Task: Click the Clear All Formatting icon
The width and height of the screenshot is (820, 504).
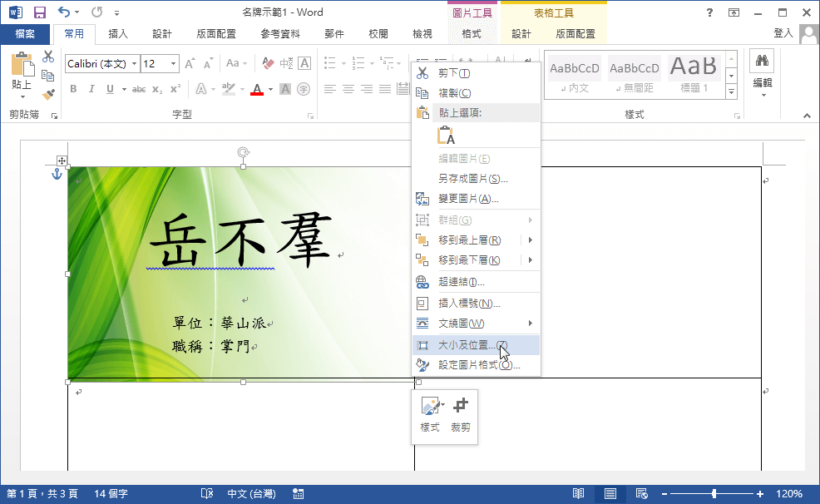Action: 268,63
